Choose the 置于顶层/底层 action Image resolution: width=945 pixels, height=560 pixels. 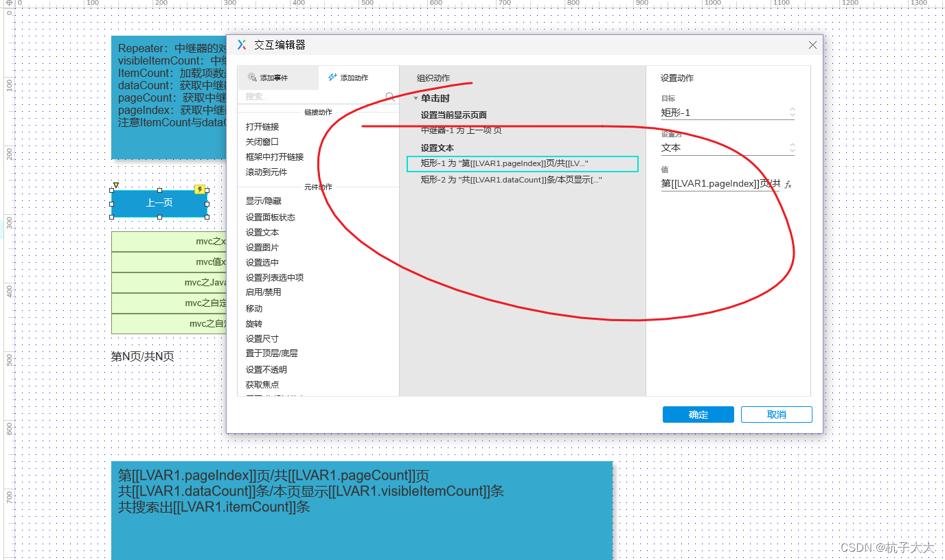pos(272,353)
